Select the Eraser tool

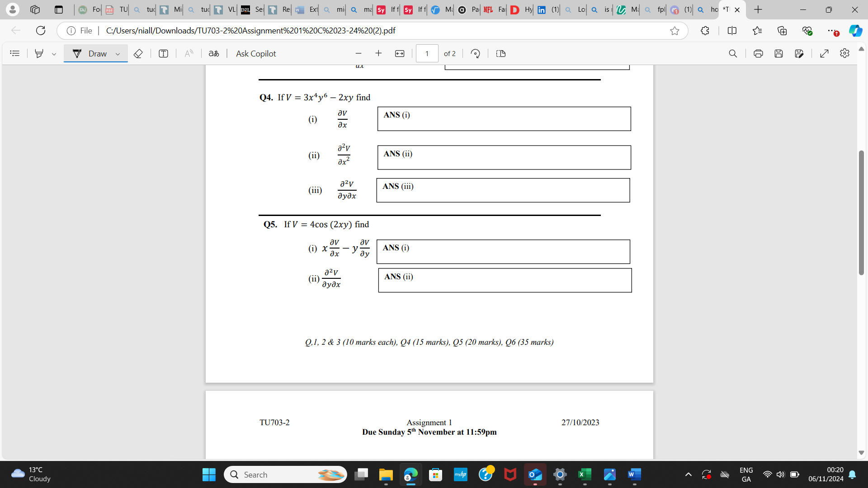(137, 53)
